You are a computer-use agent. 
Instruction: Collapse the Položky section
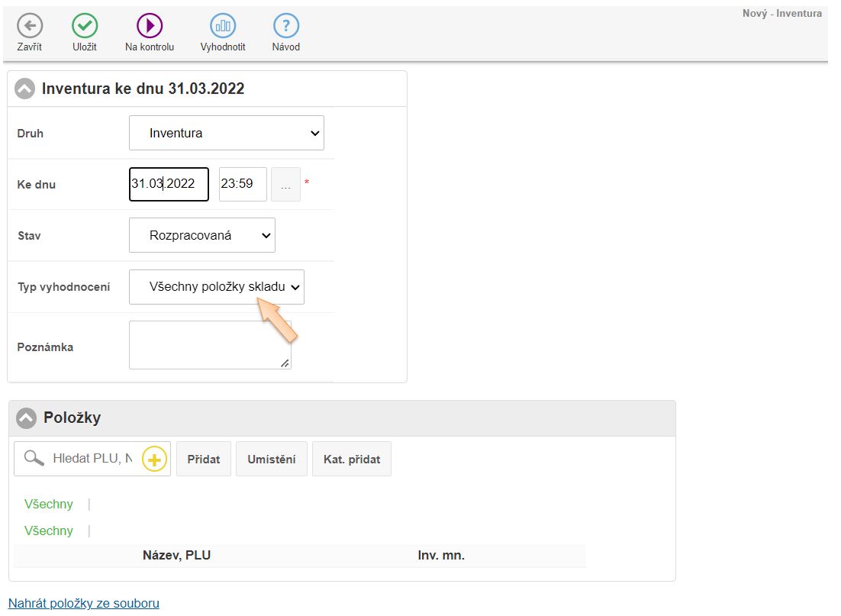[x=27, y=418]
